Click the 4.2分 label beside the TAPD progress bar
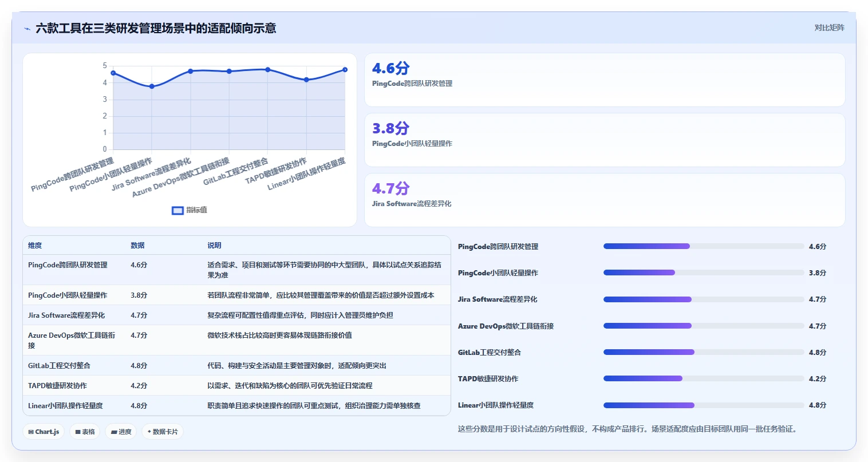This screenshot has width=868, height=462. coord(818,378)
